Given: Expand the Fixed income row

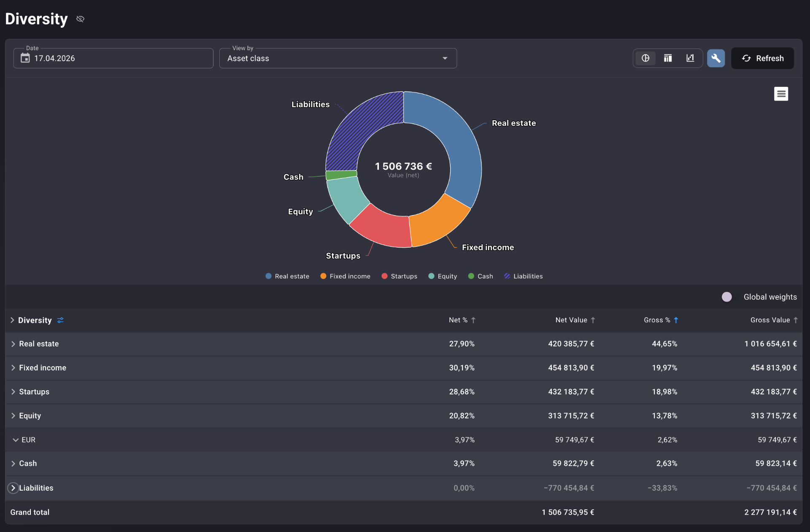Looking at the screenshot, I should pyautogui.click(x=13, y=368).
